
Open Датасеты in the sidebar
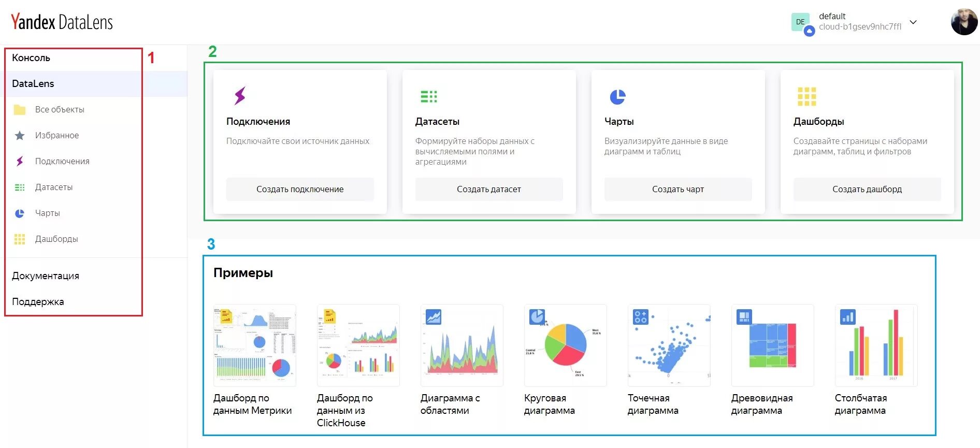click(x=54, y=187)
